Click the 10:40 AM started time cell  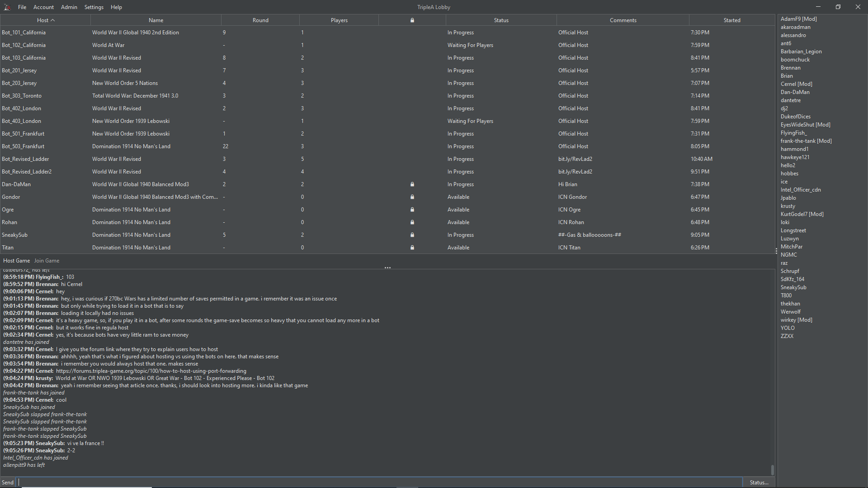coord(701,159)
